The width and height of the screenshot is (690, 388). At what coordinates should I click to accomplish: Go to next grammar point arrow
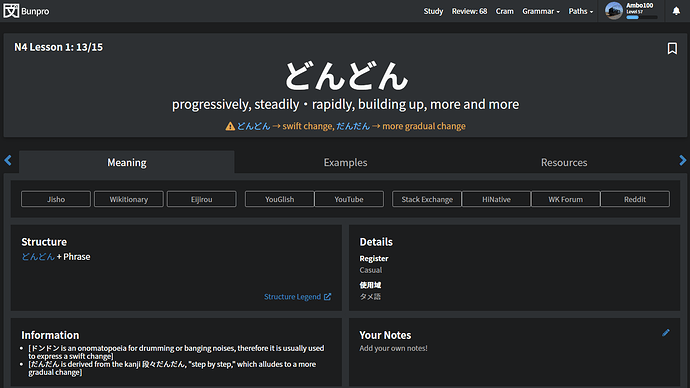coord(683,160)
